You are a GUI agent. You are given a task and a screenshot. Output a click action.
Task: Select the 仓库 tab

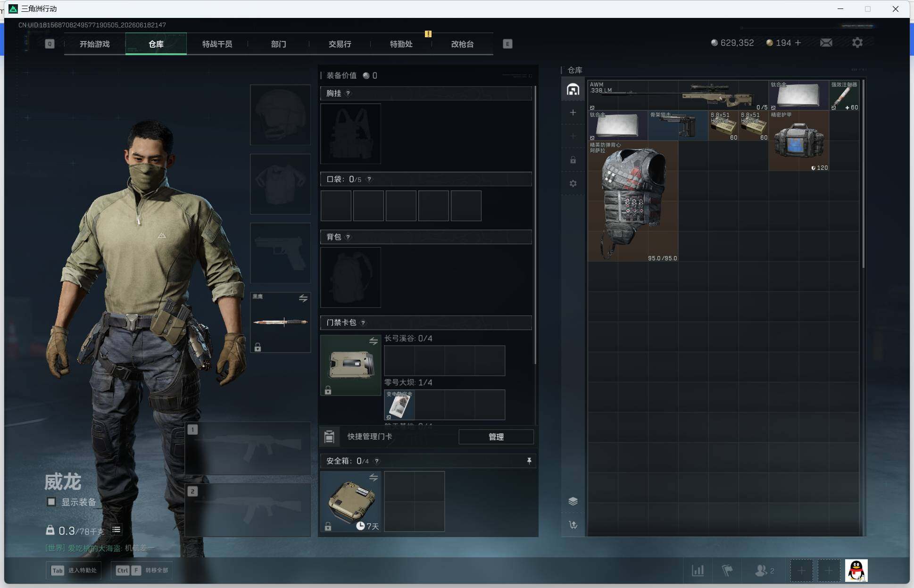[x=156, y=44]
